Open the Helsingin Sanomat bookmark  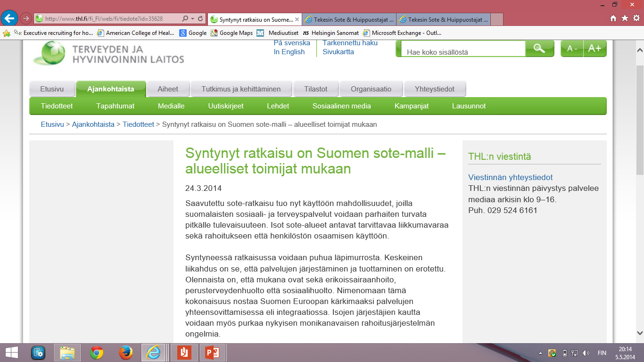click(x=330, y=33)
